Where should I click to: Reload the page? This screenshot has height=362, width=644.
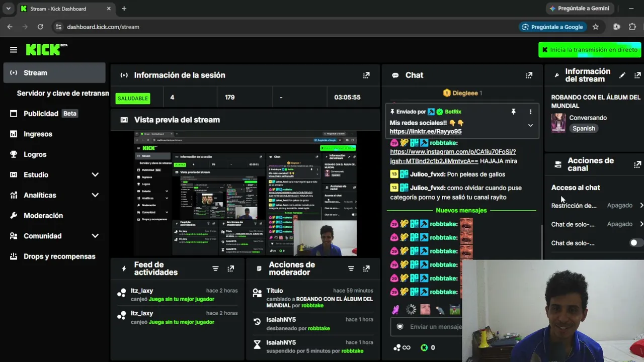[x=40, y=27]
